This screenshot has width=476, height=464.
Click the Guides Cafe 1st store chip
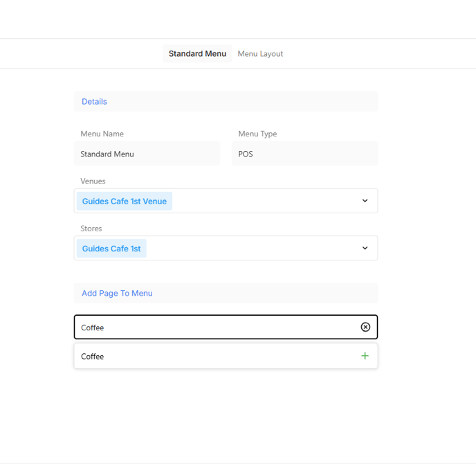click(x=111, y=249)
